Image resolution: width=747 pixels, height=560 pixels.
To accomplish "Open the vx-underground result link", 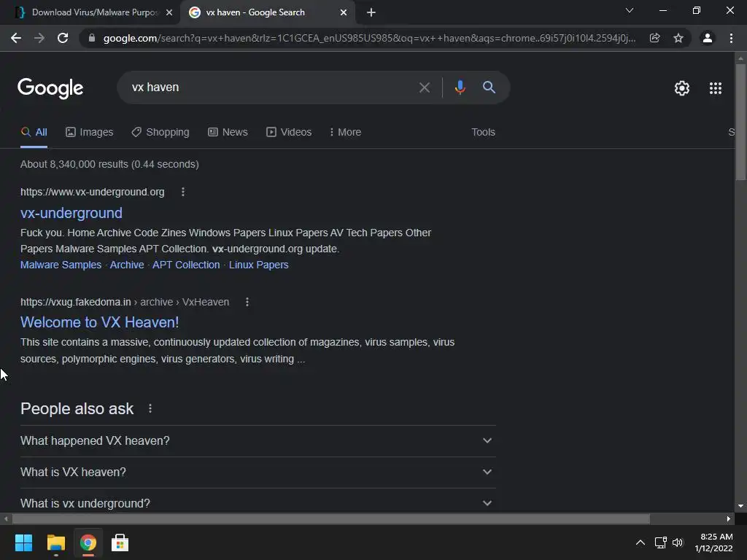I will [x=71, y=213].
